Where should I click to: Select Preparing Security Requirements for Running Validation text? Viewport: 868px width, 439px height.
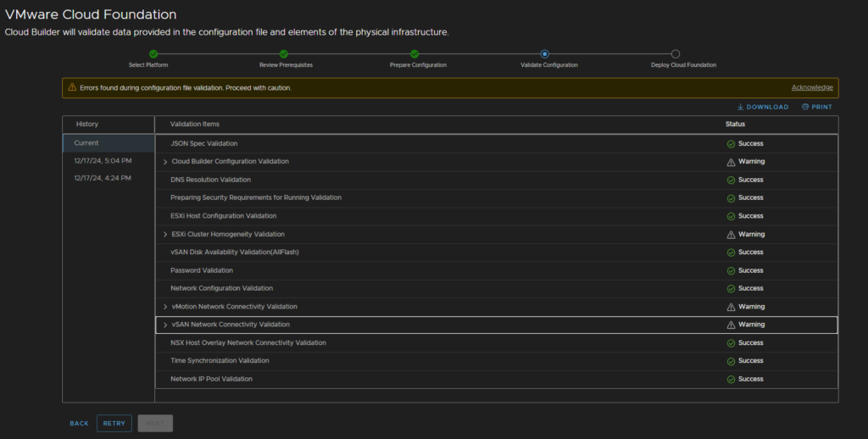(x=256, y=197)
